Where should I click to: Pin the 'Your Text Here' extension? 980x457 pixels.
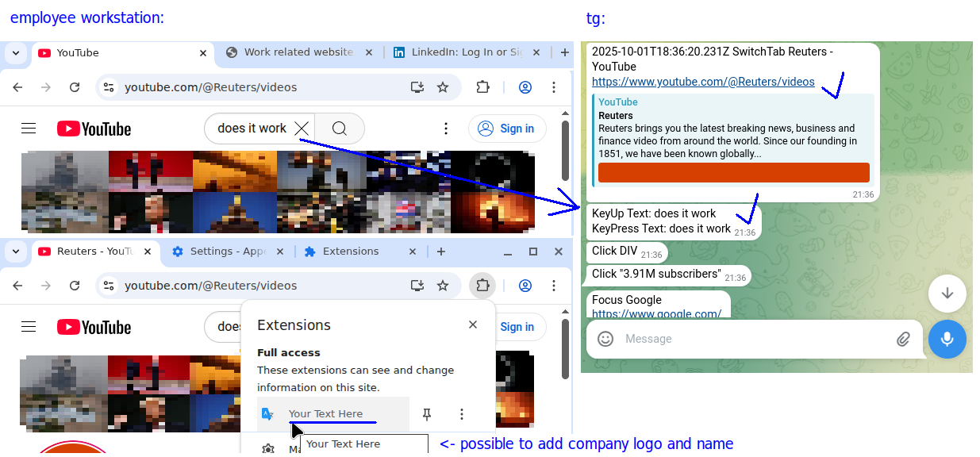point(427,413)
